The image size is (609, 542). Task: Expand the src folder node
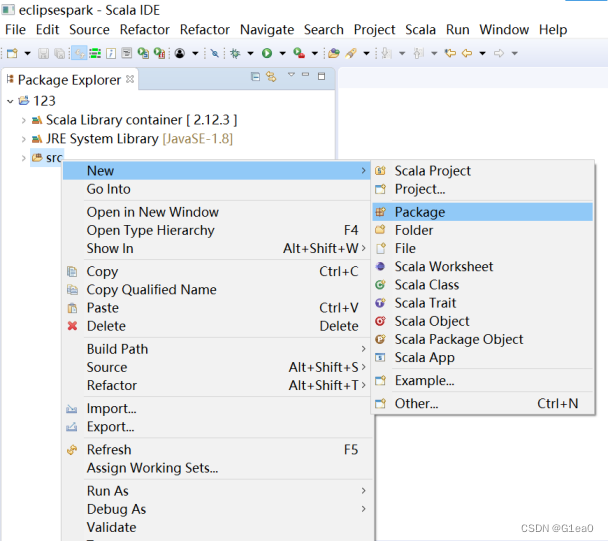24,158
